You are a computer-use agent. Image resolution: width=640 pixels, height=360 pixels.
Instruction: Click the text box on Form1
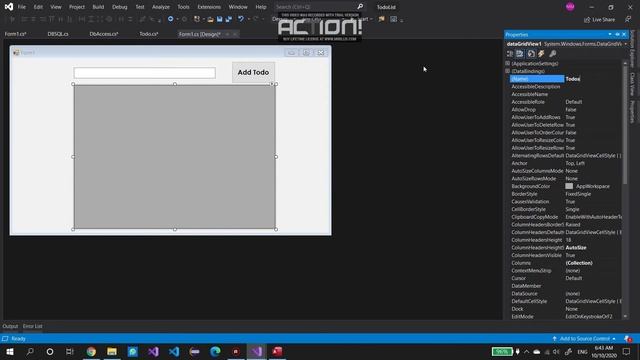click(144, 73)
